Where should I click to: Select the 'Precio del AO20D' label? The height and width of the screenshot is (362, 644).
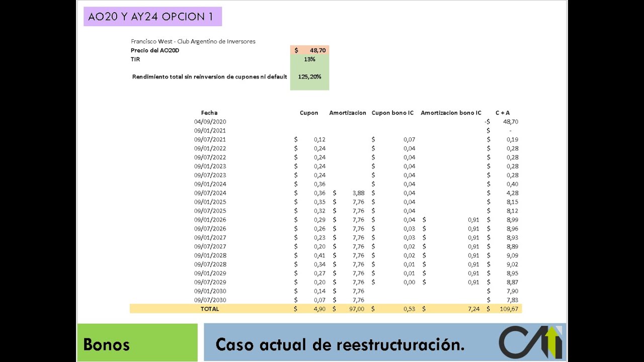click(x=155, y=50)
